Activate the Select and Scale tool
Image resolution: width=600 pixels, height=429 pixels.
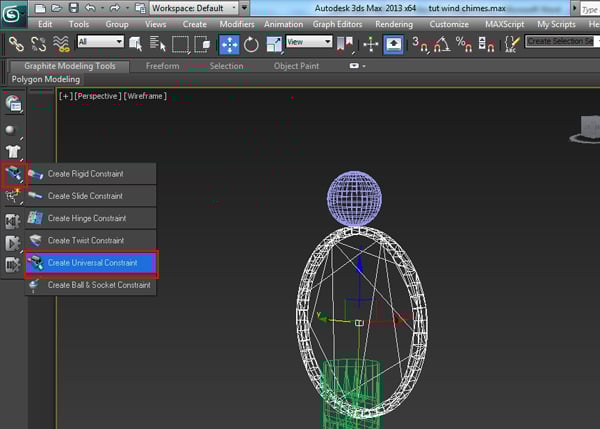(x=274, y=44)
